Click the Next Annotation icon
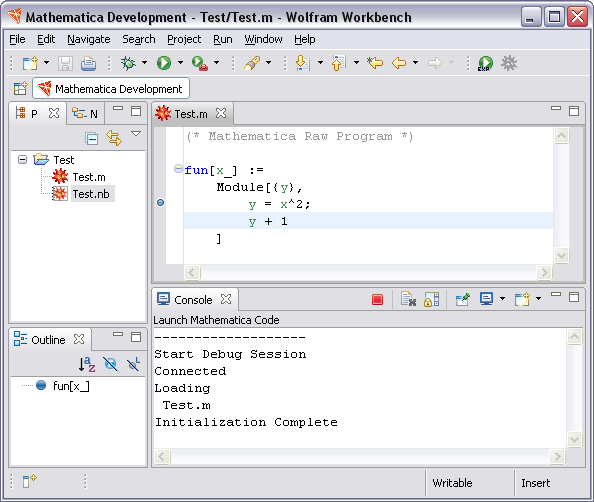 point(303,63)
